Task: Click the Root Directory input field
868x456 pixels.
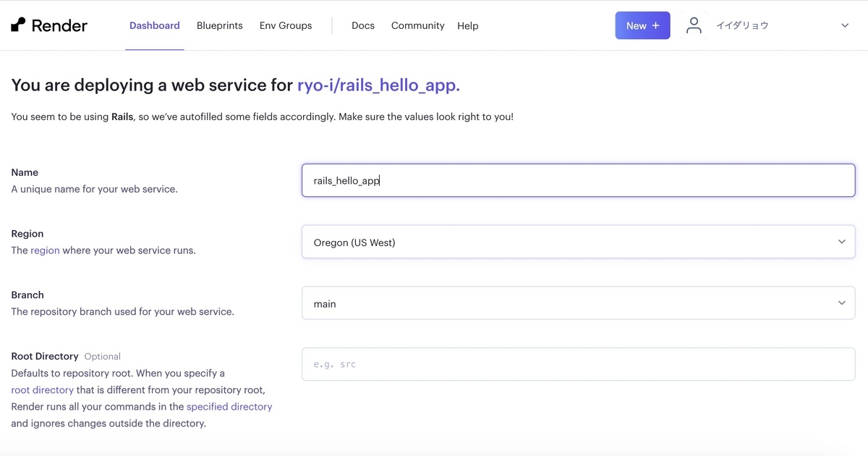Action: point(579,364)
